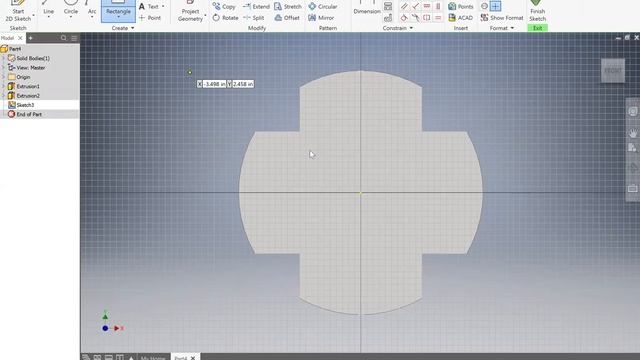Select the Arc sketch tool
The image size is (640, 360).
tap(92, 9)
